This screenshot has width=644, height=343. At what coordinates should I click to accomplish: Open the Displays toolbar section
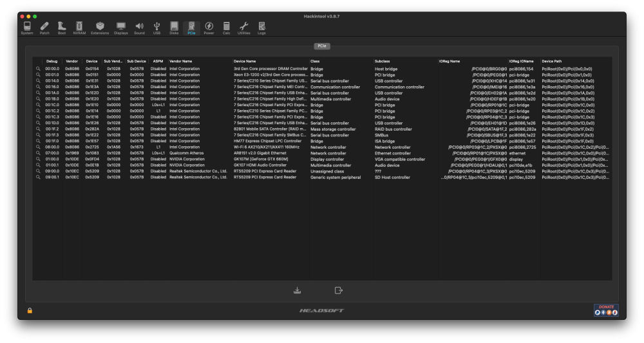click(121, 28)
